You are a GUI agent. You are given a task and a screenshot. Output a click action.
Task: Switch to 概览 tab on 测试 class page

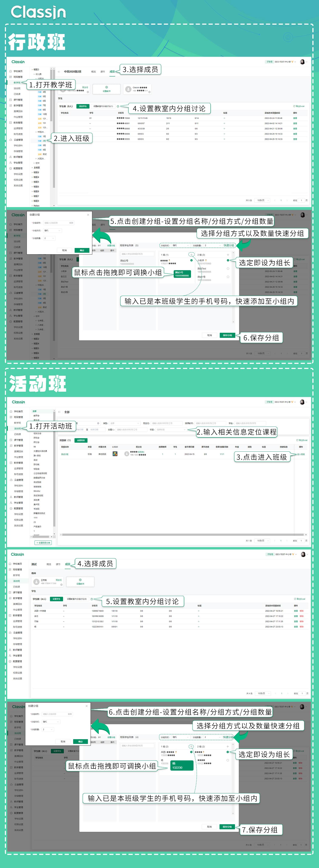[x=49, y=564]
